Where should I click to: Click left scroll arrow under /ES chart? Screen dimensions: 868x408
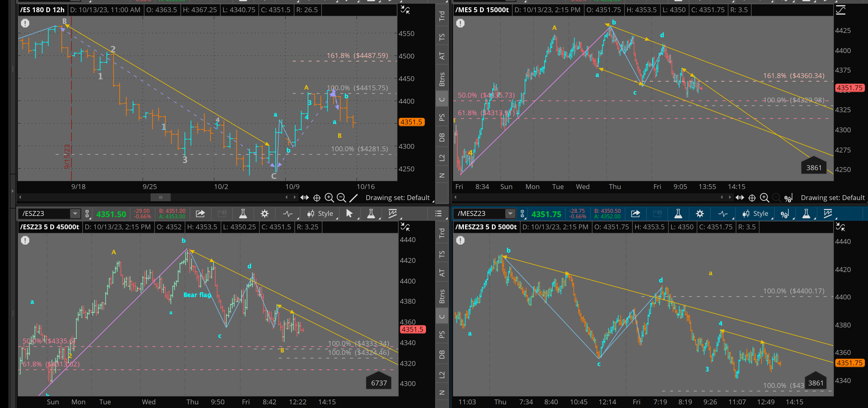pyautogui.click(x=20, y=197)
